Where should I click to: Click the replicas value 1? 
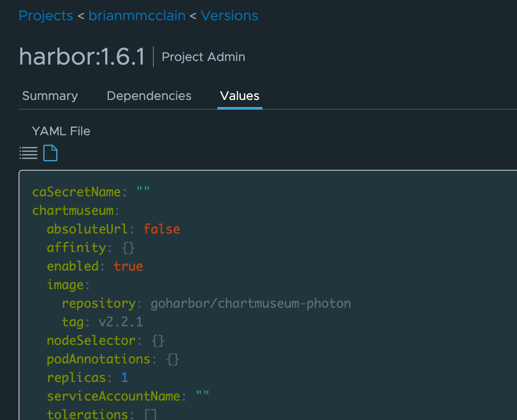[x=125, y=378]
